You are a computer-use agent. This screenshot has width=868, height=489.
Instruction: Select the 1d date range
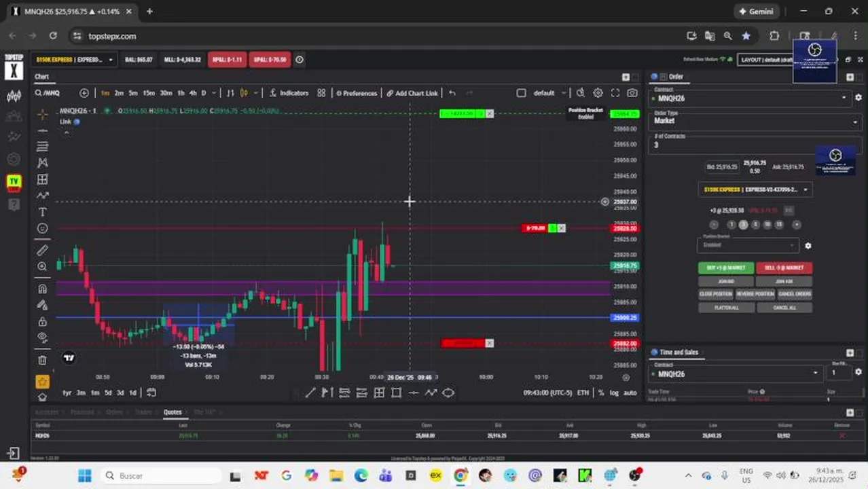133,393
